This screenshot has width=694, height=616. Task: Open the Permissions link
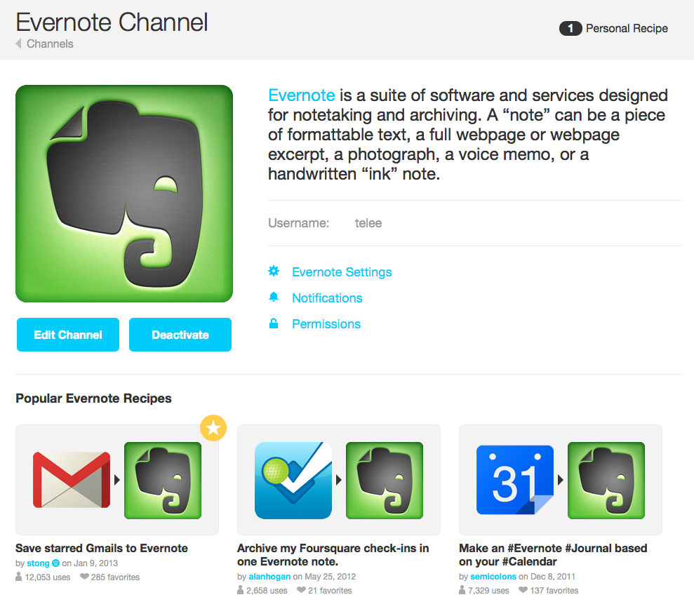pos(326,324)
